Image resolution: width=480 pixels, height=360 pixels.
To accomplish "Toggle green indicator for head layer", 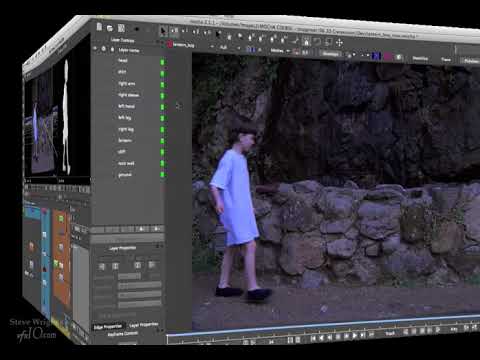I will (162, 62).
